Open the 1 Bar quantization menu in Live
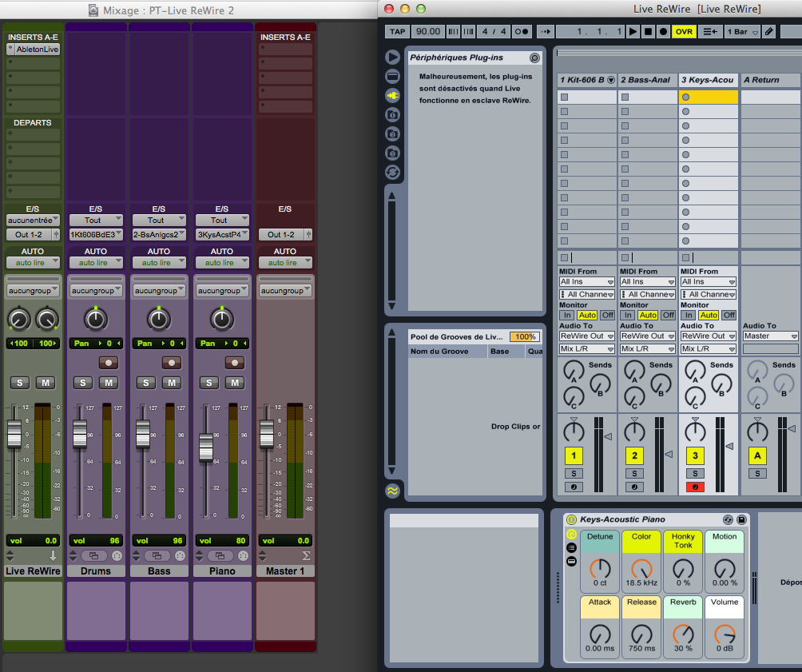The width and height of the screenshot is (802, 672). [743, 32]
